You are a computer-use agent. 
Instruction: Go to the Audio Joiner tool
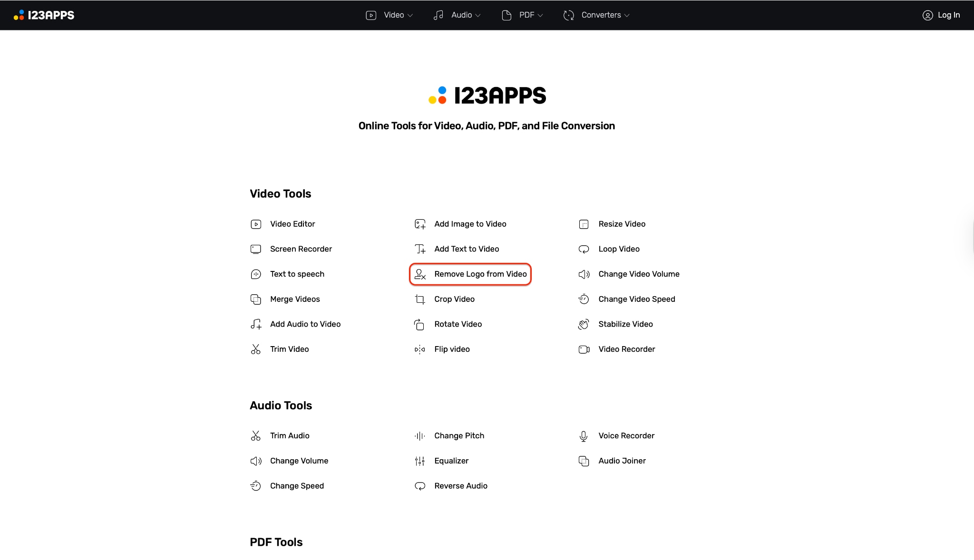coord(622,461)
